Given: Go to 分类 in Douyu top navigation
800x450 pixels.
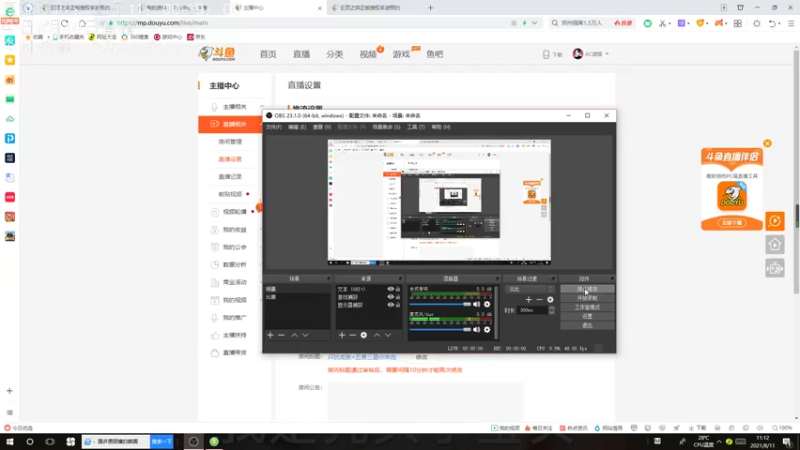Looking at the screenshot, I should [x=335, y=54].
